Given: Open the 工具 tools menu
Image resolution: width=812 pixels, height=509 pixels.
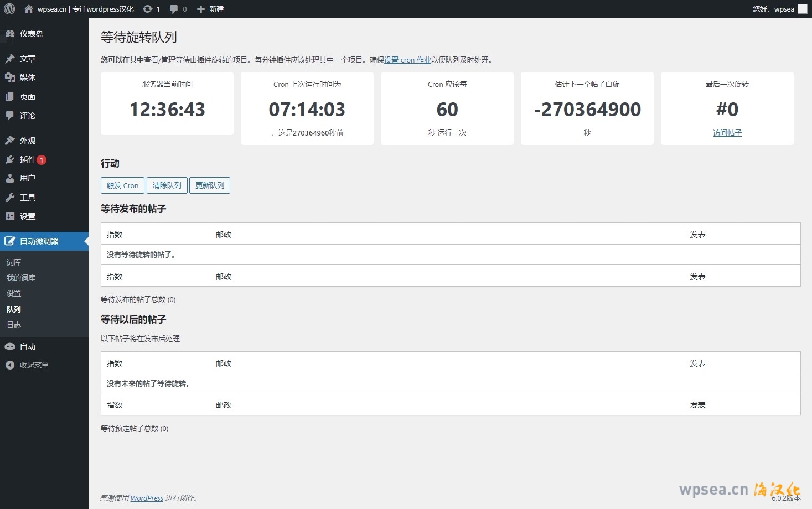Looking at the screenshot, I should (x=27, y=198).
